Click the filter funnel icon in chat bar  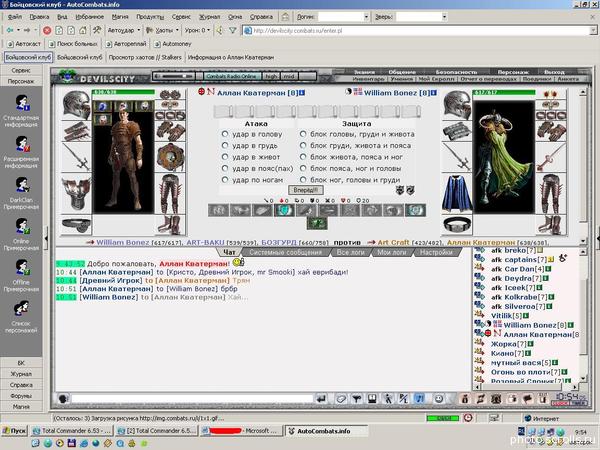tap(356, 399)
